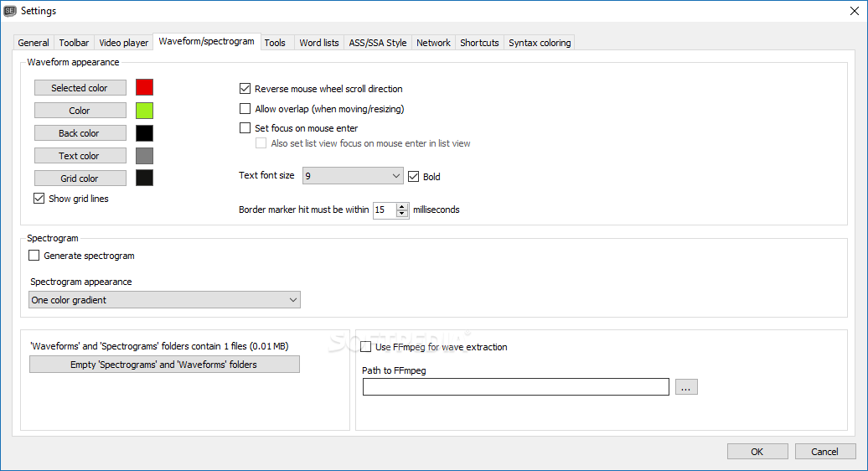Click the Back color button
Image resolution: width=868 pixels, height=471 pixels.
(x=80, y=133)
